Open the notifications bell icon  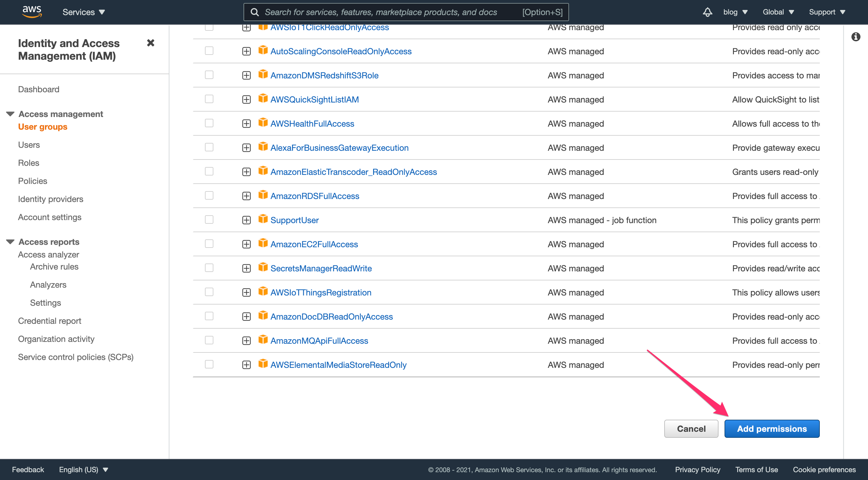(707, 12)
